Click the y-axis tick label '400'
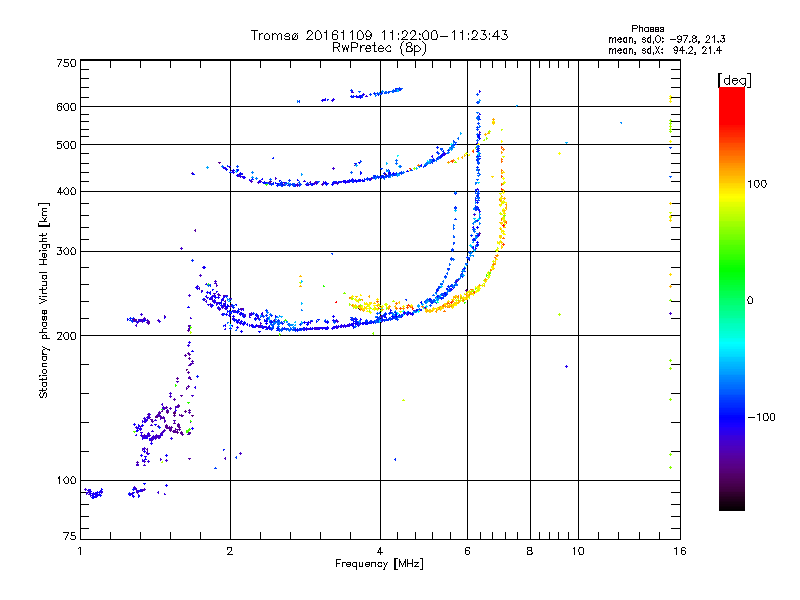This screenshot has width=800, height=600. point(66,192)
